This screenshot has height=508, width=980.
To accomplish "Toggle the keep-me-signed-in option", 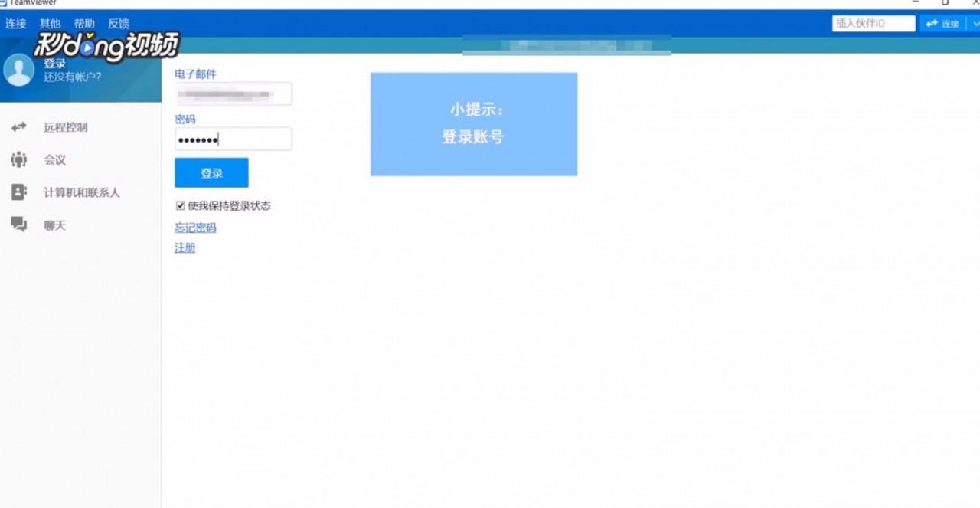I will (179, 205).
